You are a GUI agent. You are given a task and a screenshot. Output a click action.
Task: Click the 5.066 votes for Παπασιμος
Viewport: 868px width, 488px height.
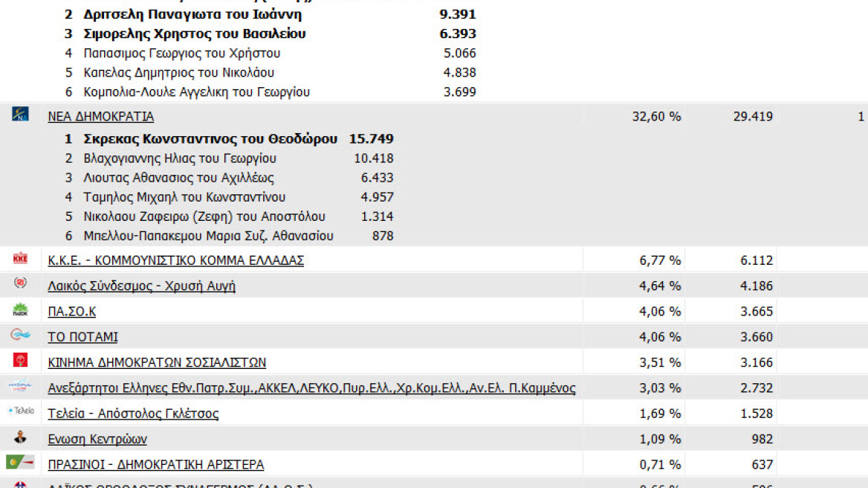[459, 53]
